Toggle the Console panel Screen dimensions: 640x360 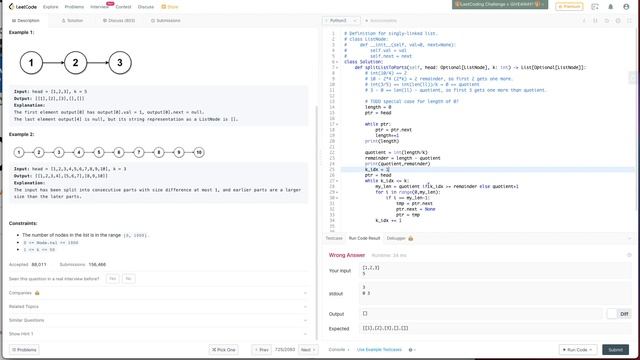(339, 350)
